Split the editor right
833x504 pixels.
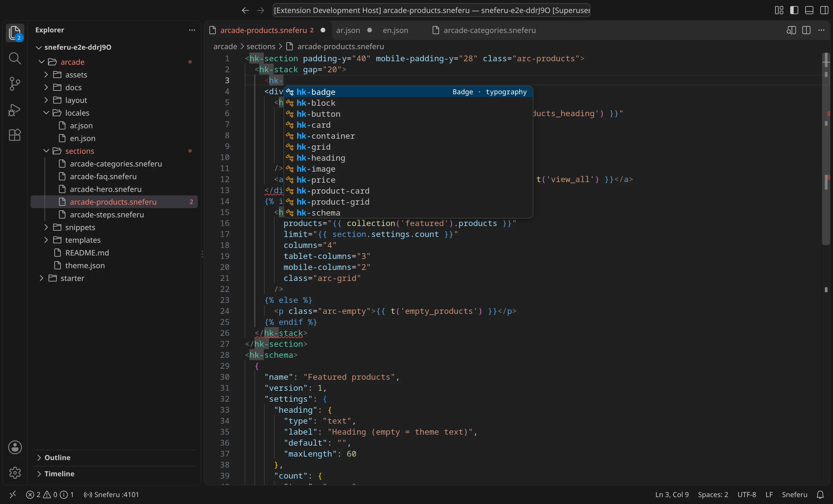[806, 30]
